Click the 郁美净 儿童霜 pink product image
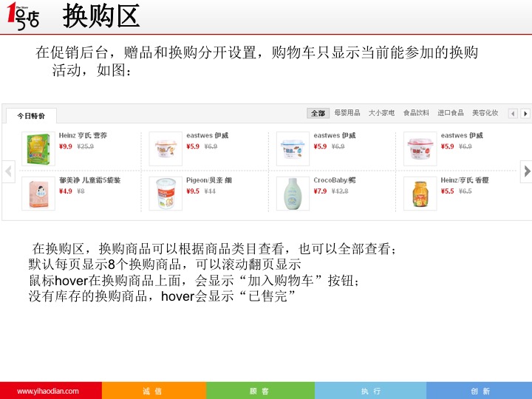This screenshot has height=399, width=532. (38, 193)
